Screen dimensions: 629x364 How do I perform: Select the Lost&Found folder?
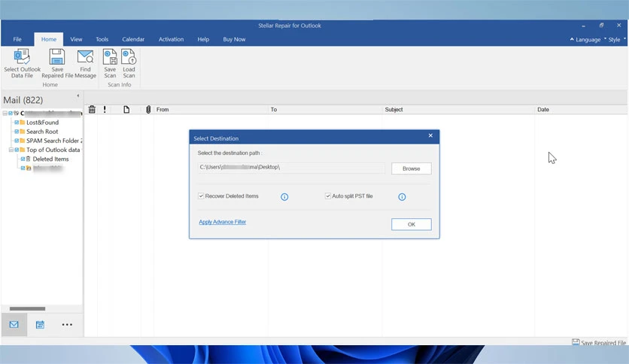43,123
